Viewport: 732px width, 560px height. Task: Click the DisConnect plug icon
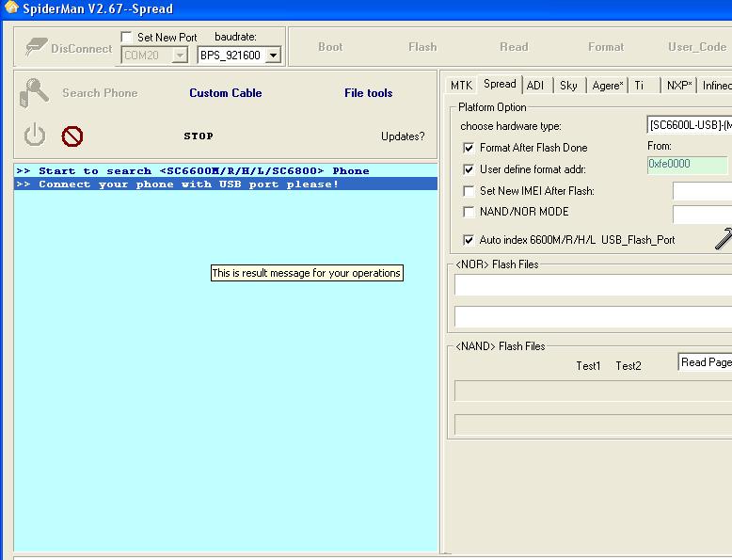[36, 47]
